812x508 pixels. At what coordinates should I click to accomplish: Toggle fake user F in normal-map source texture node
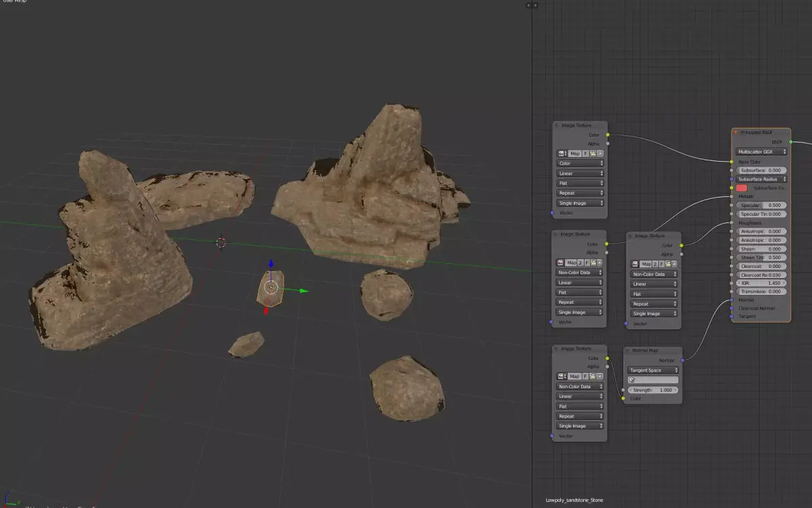[586, 376]
